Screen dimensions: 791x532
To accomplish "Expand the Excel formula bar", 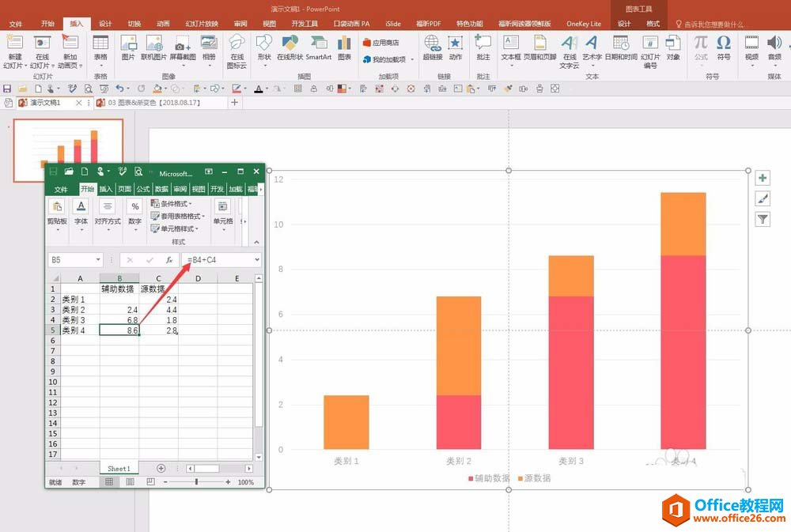I will pos(257,260).
